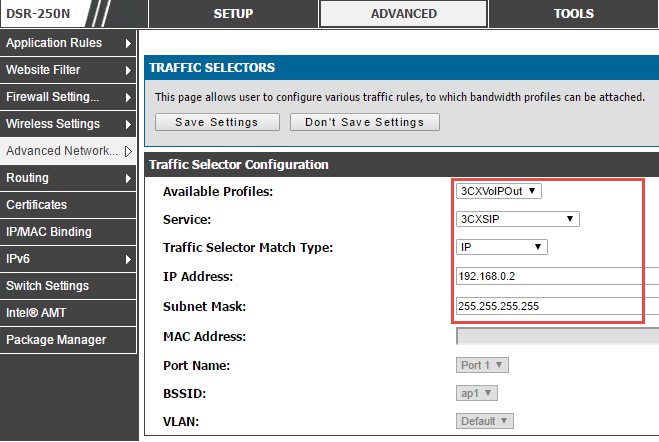The height and width of the screenshot is (442, 659).
Task: Select Package Manager in the sidebar
Action: 56,340
